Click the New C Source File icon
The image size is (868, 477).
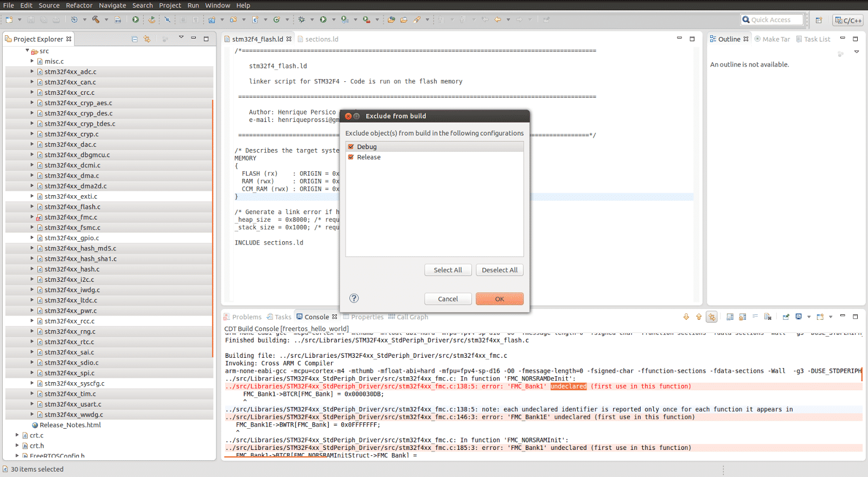(x=255, y=20)
